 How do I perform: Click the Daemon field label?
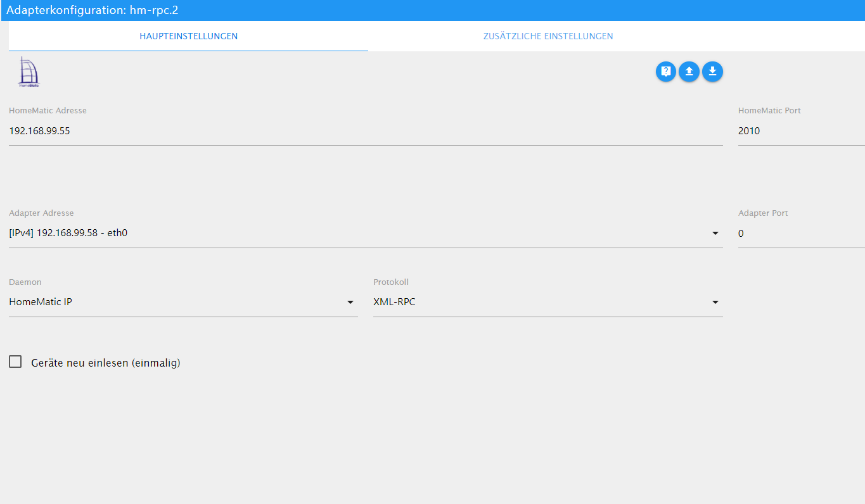pyautogui.click(x=25, y=282)
